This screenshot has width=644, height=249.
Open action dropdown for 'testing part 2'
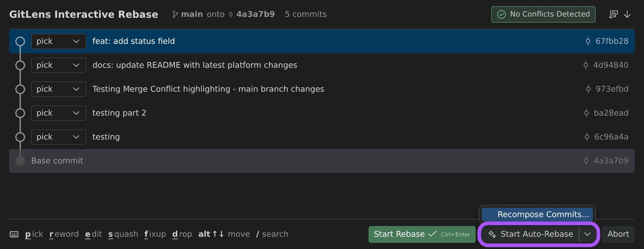(58, 113)
